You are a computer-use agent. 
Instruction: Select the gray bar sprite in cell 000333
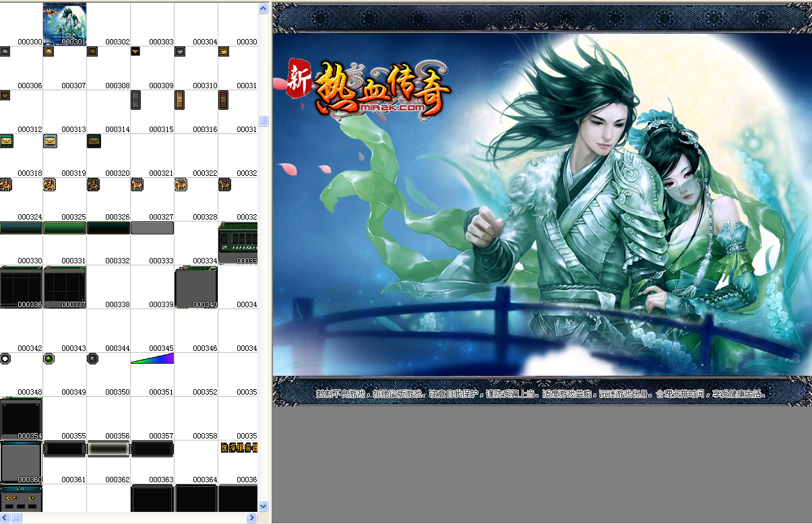(x=152, y=228)
